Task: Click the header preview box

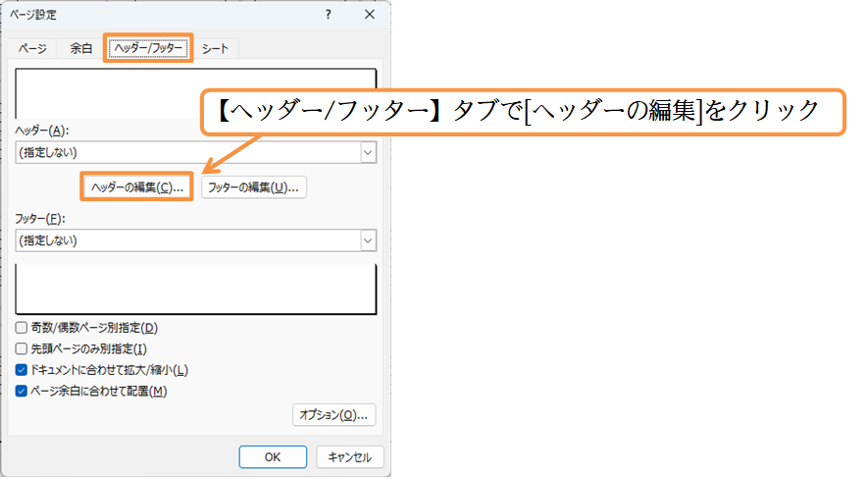Action: coord(196,93)
